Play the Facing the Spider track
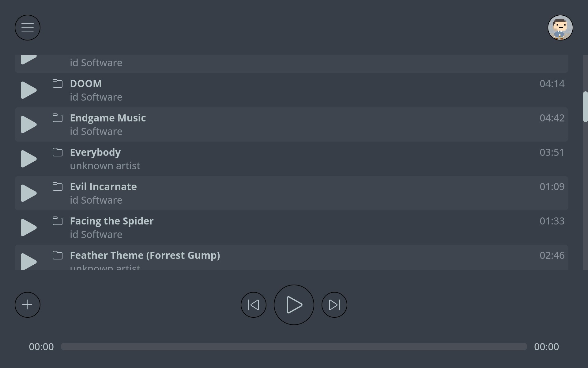This screenshot has width=588, height=368. [28, 227]
